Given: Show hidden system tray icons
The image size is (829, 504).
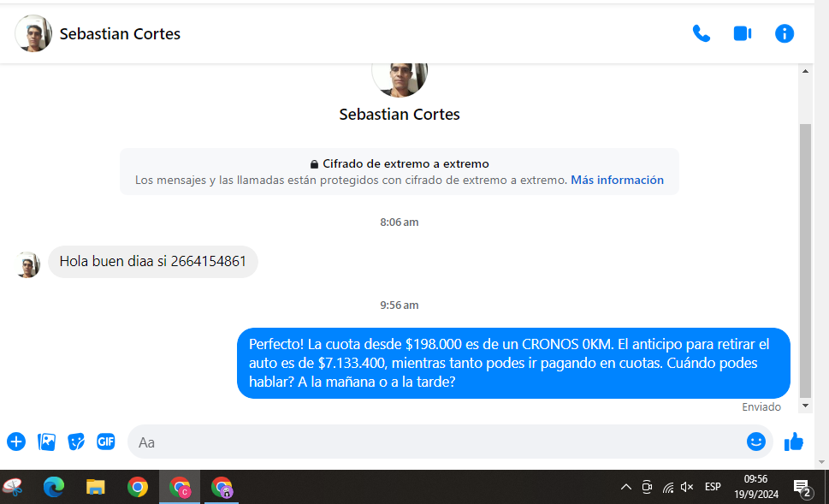Looking at the screenshot, I should 626,487.
